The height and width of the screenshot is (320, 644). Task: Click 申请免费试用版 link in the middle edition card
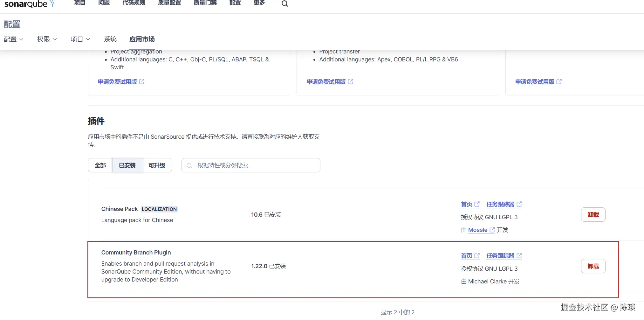point(330,82)
